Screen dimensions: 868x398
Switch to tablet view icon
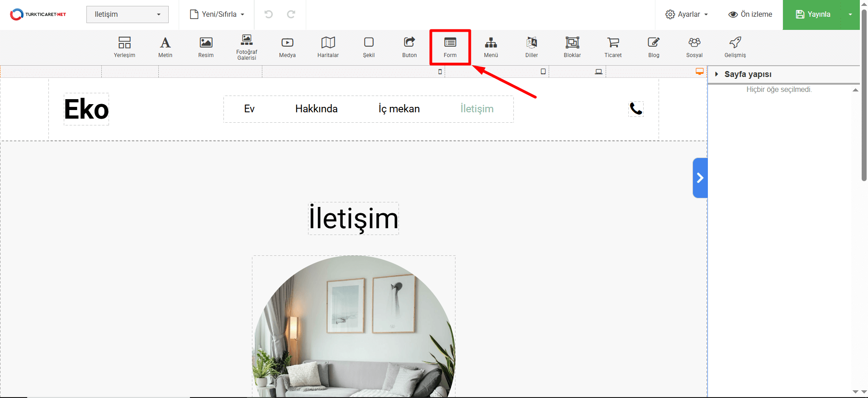543,72
